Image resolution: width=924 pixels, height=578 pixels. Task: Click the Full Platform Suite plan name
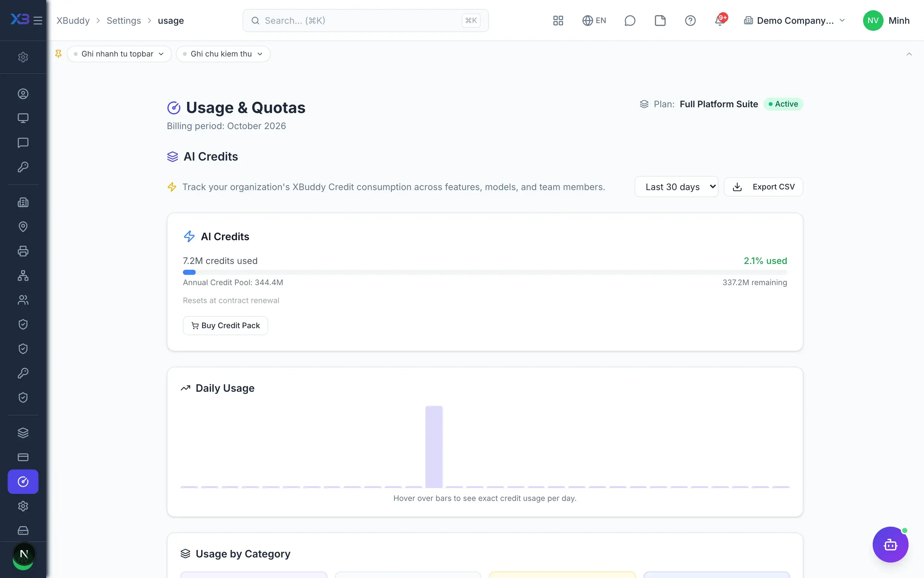[x=719, y=104]
